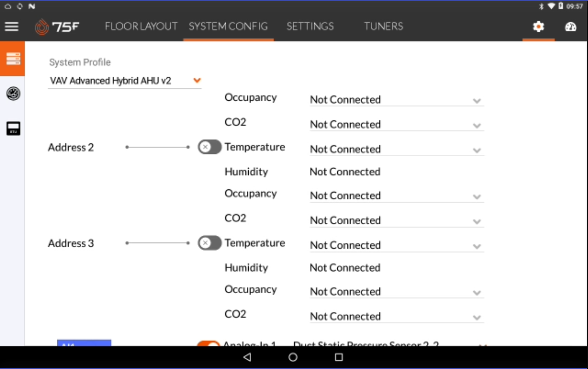Enable the Address 3 toggle switch
This screenshot has height=369, width=588.
[x=209, y=243]
